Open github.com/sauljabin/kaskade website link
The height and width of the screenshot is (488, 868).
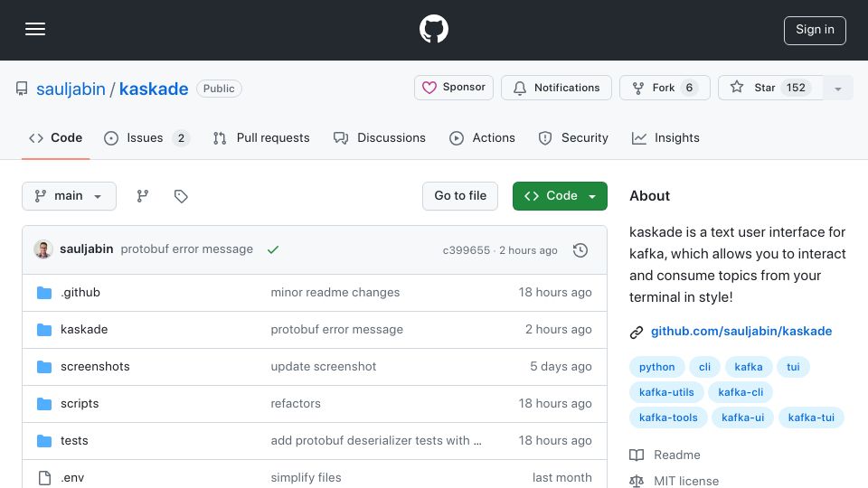point(741,331)
